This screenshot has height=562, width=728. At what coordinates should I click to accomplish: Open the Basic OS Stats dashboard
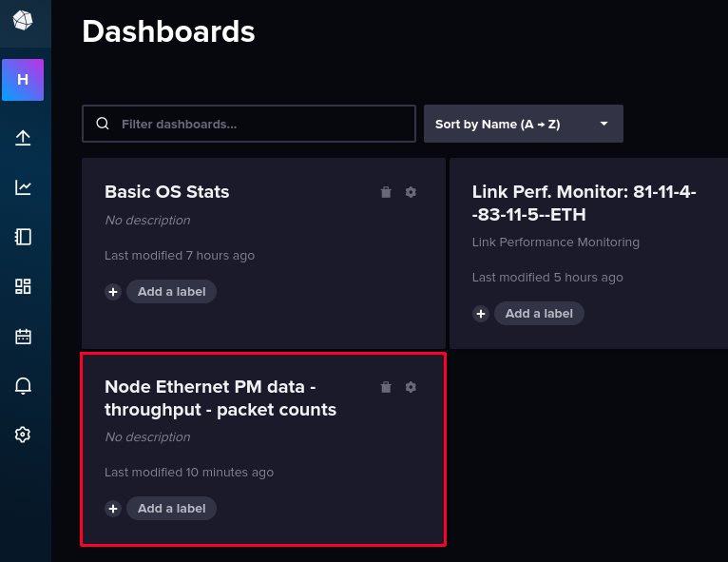click(166, 192)
